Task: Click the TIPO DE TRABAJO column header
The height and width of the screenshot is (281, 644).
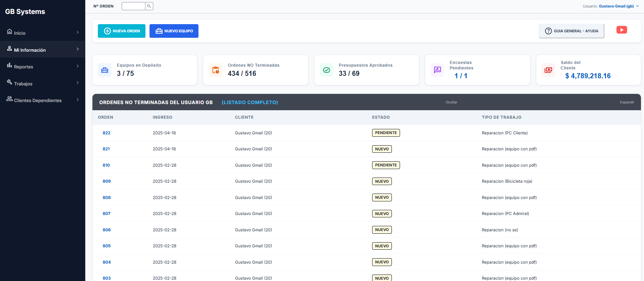Action: 501,117
